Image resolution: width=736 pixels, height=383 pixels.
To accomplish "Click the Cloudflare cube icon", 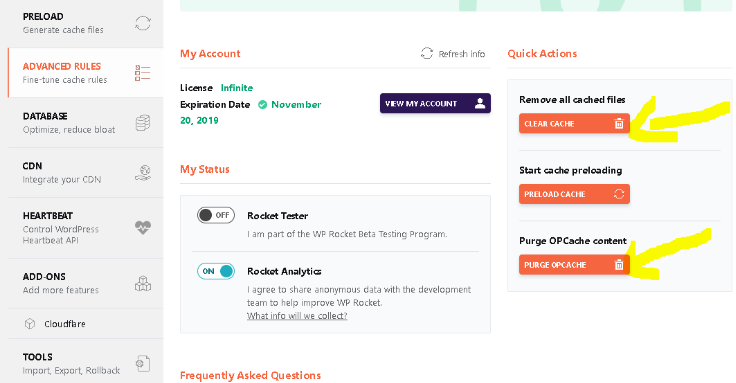I will [30, 324].
